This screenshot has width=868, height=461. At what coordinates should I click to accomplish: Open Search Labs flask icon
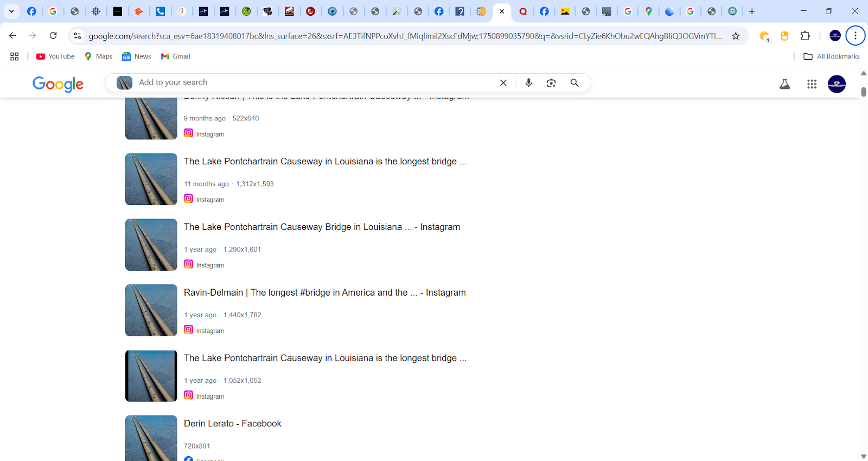(784, 84)
